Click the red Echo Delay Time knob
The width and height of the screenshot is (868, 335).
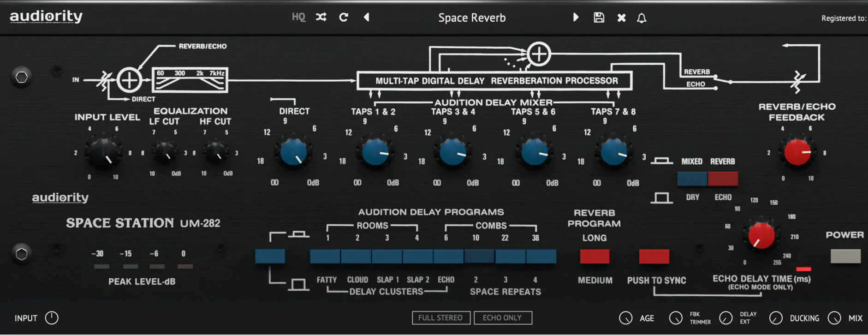761,235
